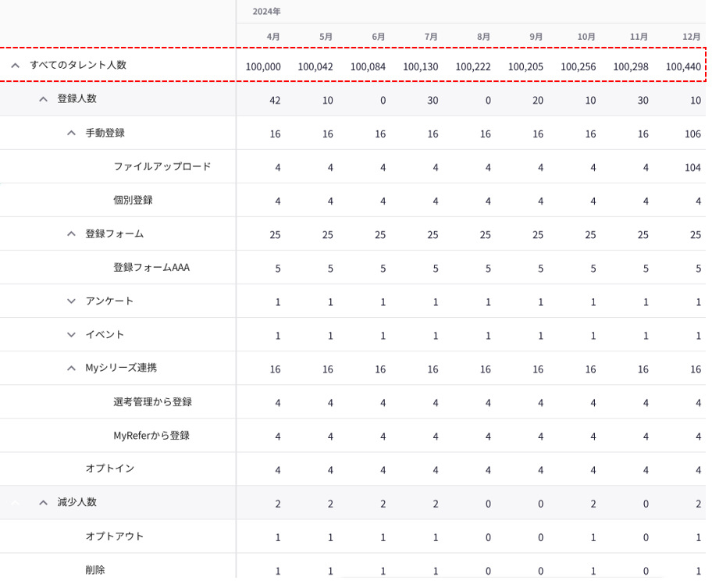
Task: Click the オプトアウト row label
Action: coord(114,536)
